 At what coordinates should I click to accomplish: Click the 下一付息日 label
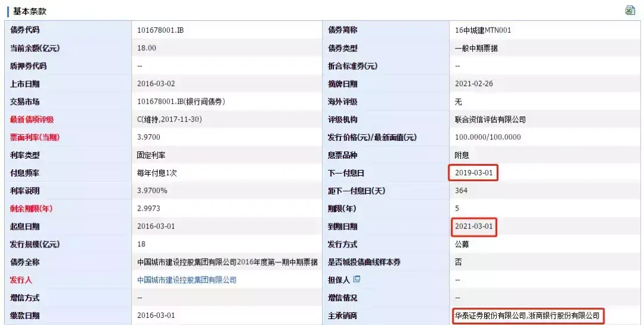coord(346,173)
